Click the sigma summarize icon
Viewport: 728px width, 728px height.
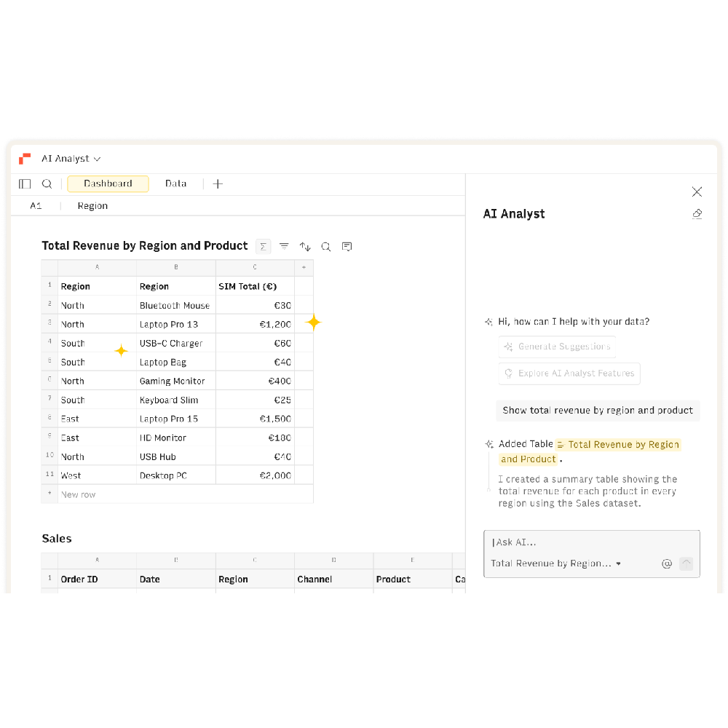coord(264,247)
